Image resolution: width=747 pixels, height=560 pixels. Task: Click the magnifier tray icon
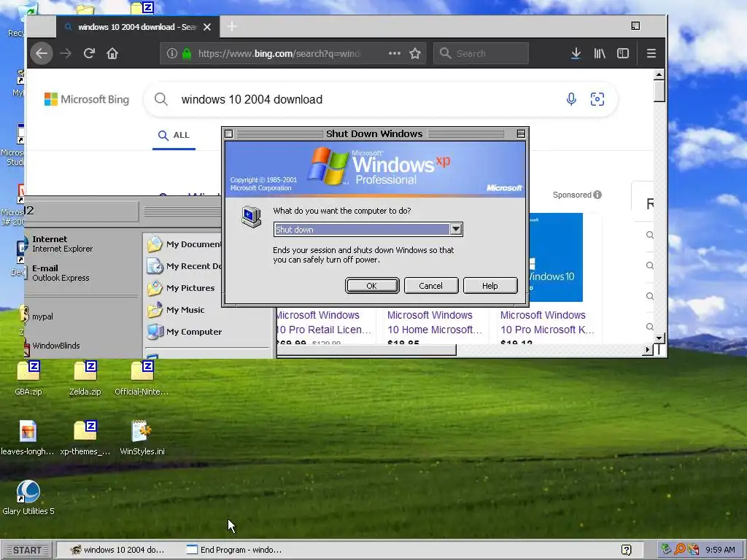point(681,550)
